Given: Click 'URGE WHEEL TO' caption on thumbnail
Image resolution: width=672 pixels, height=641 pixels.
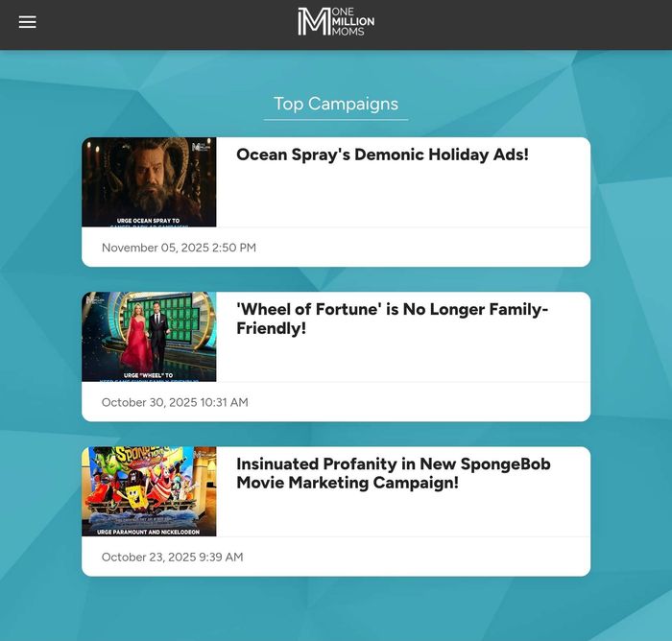Looking at the screenshot, I should coord(149,375).
